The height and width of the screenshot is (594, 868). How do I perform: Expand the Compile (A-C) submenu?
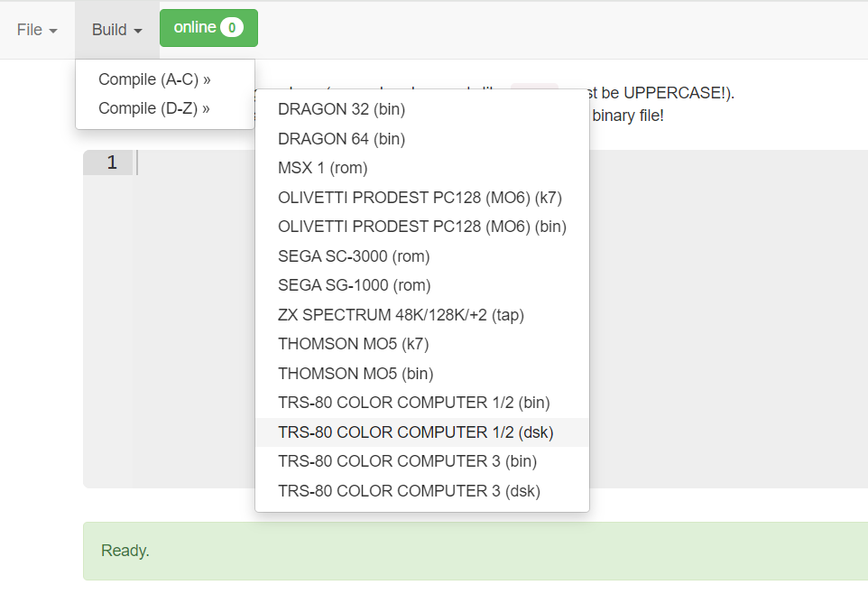click(x=154, y=79)
